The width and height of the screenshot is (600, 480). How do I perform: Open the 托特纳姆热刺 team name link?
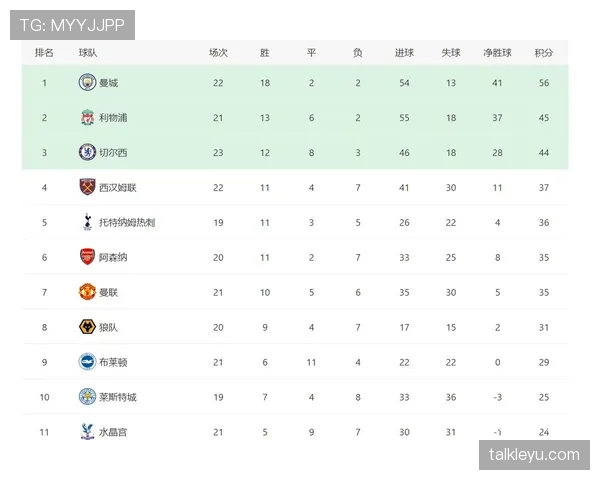(127, 222)
